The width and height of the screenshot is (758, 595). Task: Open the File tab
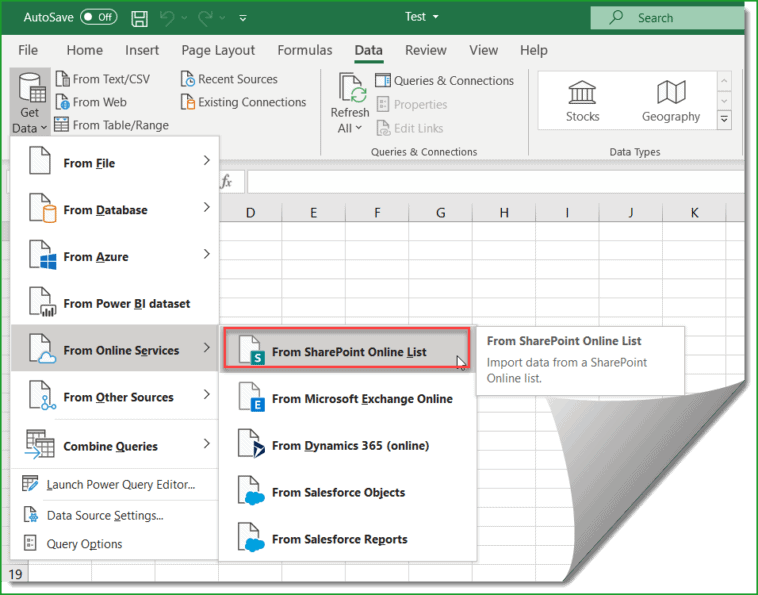(28, 50)
